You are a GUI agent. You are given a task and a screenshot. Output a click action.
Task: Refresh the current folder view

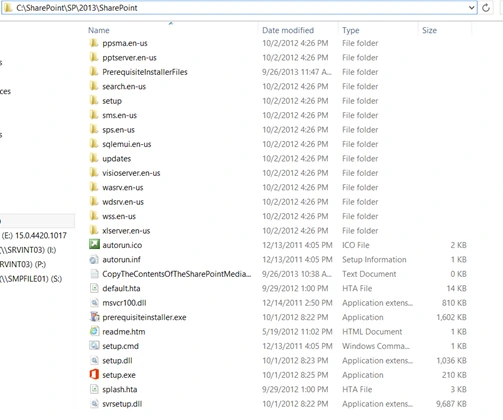(486, 7)
